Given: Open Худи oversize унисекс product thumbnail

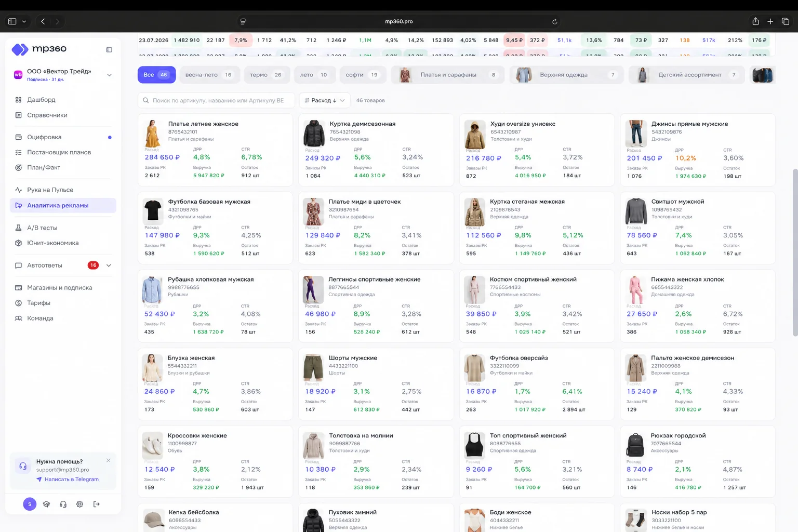Looking at the screenshot, I should tap(475, 135).
